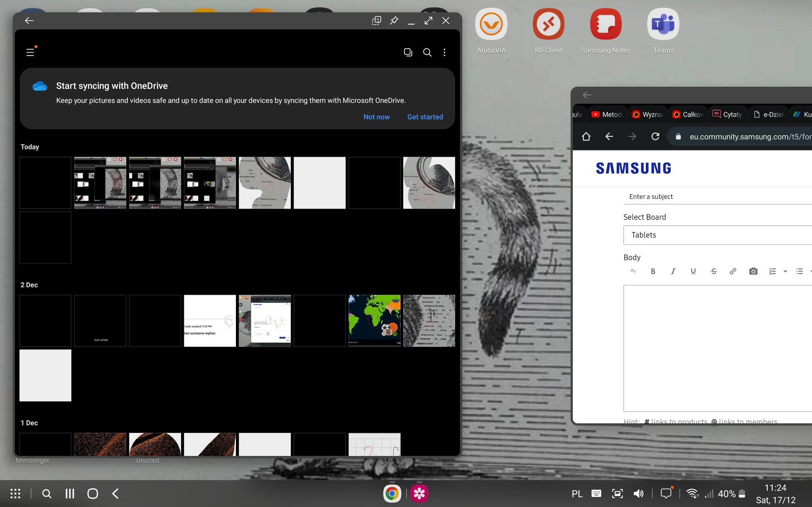Undo last action in Body editor

tap(633, 271)
